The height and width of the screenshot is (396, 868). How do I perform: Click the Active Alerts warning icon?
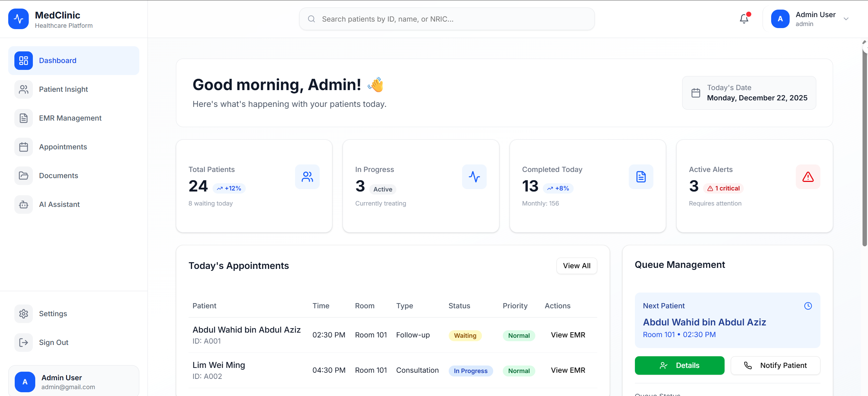[x=808, y=177]
